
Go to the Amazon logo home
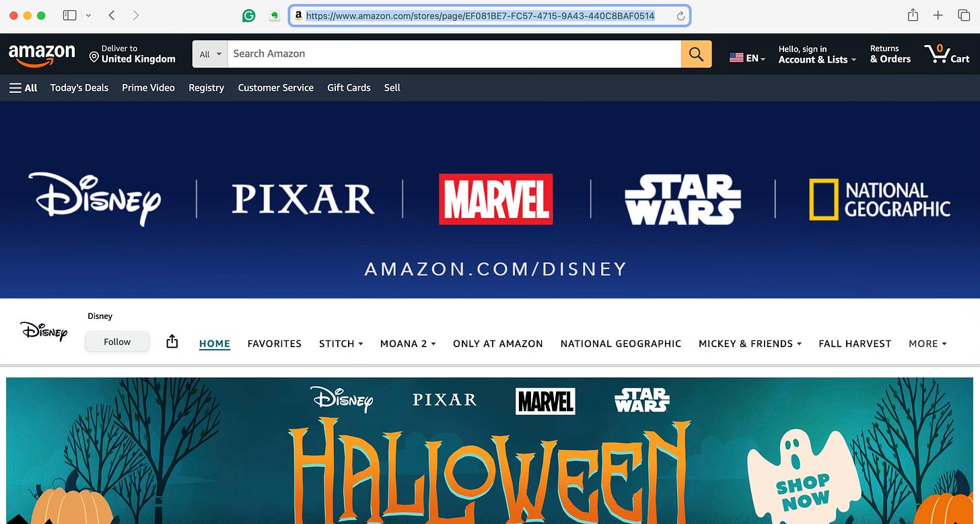(42, 54)
